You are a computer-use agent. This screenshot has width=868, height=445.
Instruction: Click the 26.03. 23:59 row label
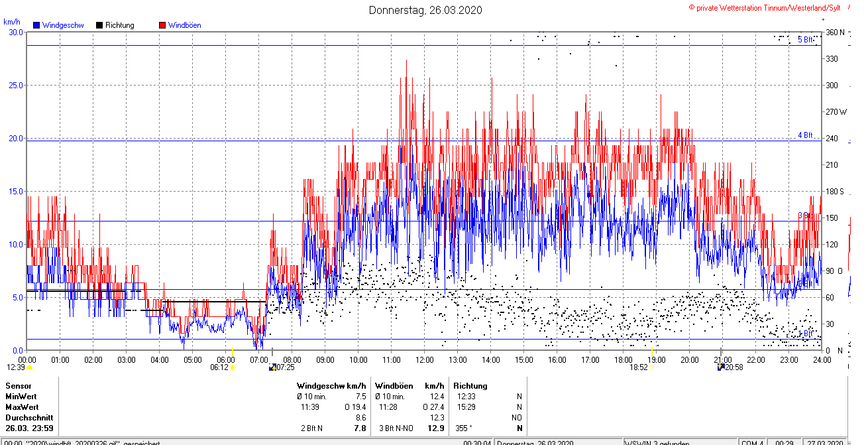(x=29, y=428)
